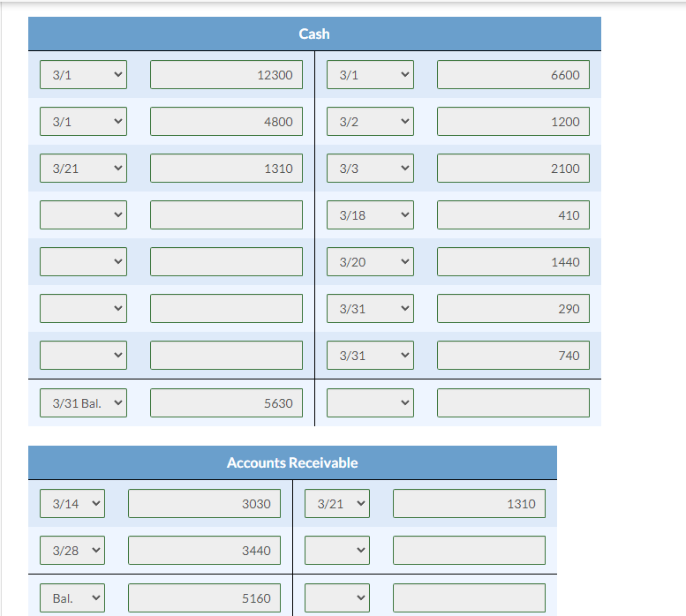Click the empty Cash debit amount field beside 3/20
This screenshot has width=686, height=616.
[226, 262]
